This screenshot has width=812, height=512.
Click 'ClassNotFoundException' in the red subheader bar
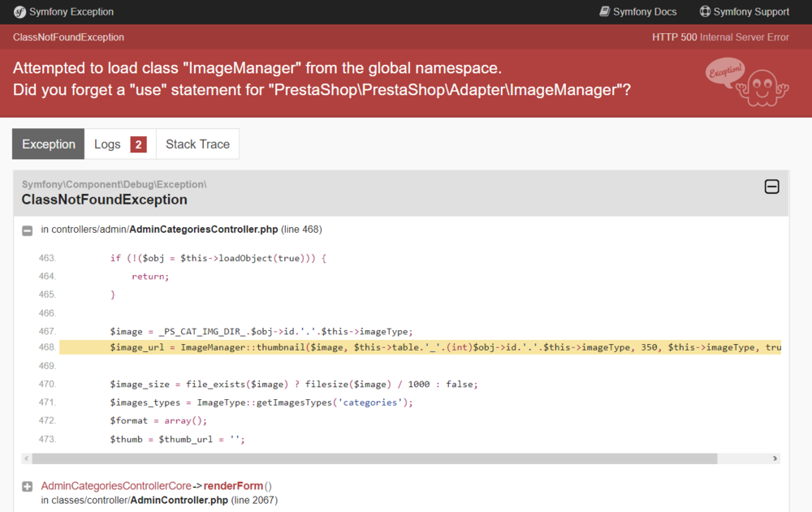point(68,37)
